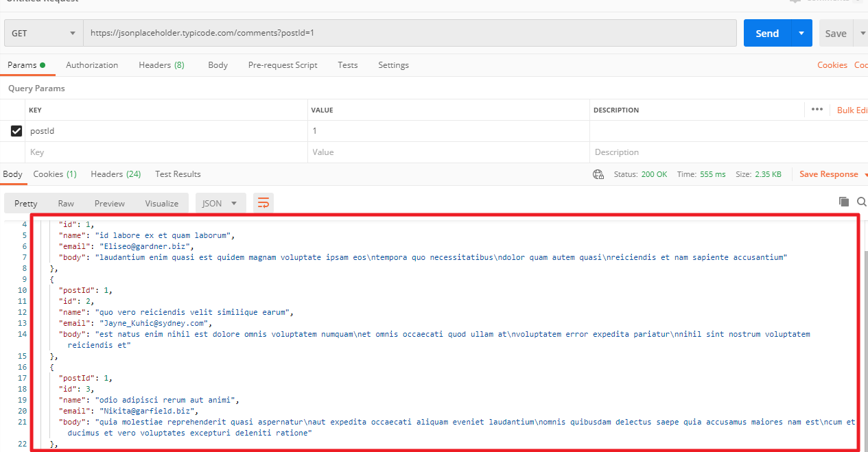Click the VALUE column header
This screenshot has width=868, height=452.
tap(322, 110)
